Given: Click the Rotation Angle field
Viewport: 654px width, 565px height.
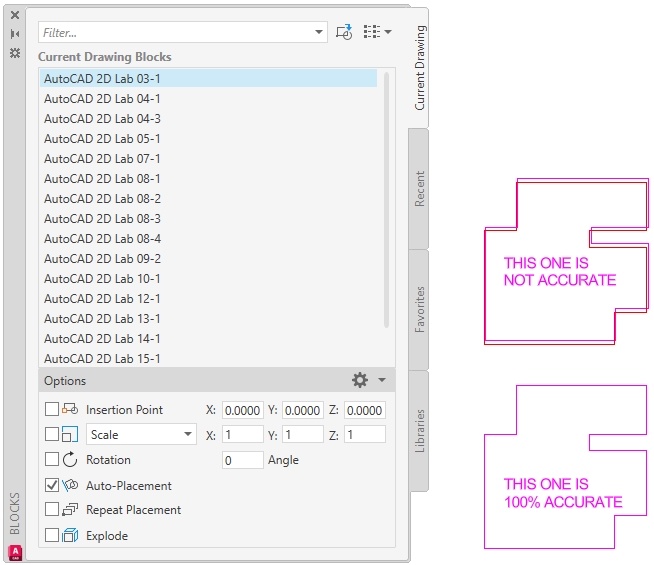Looking at the screenshot, I should click(242, 460).
